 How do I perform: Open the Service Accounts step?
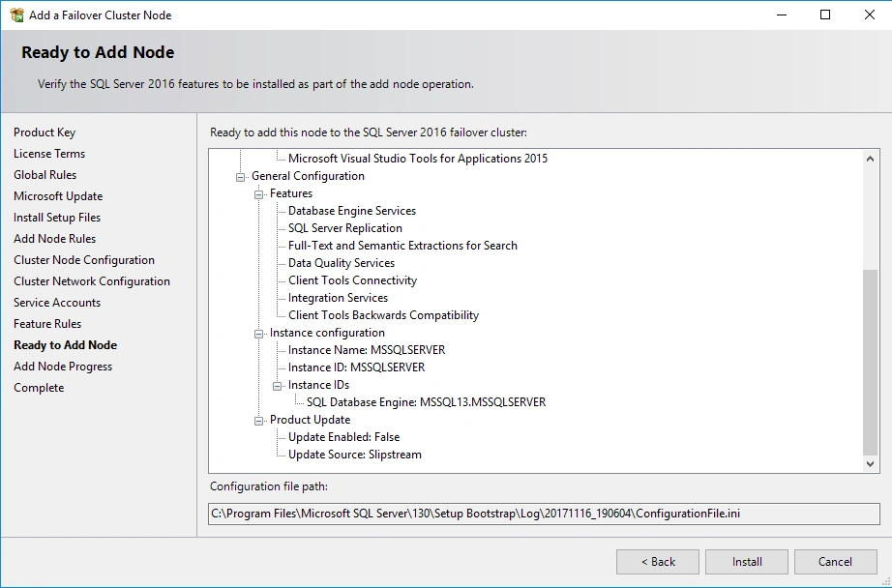click(x=57, y=303)
